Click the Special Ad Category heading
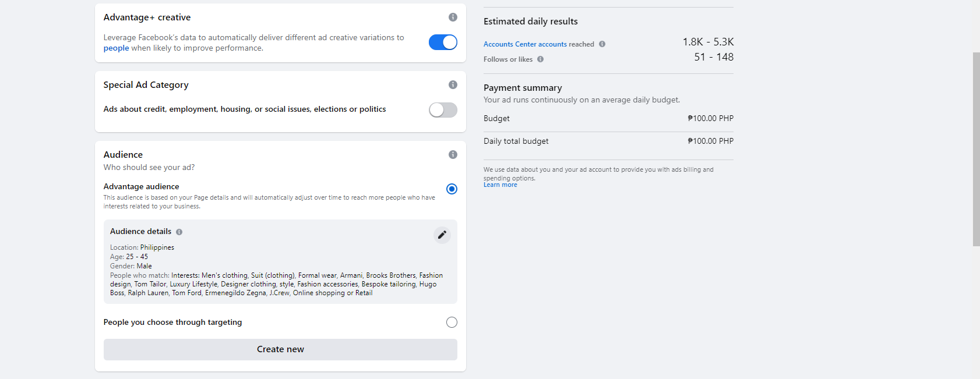Viewport: 980px width, 379px height. [146, 85]
